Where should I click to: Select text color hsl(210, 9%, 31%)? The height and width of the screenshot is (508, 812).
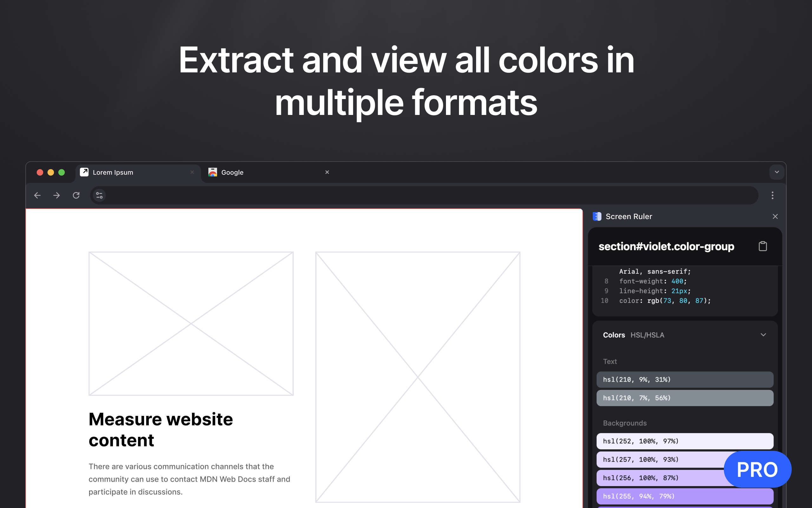(x=685, y=379)
